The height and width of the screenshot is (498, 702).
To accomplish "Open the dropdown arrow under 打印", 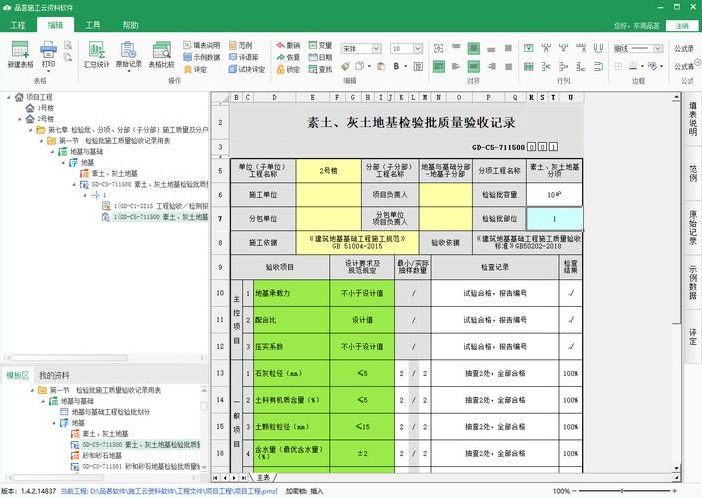I will click(48, 71).
